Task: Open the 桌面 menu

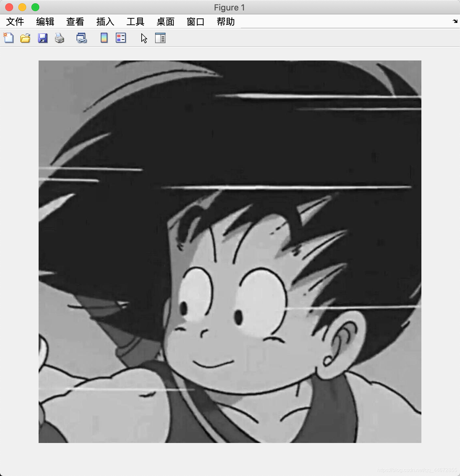Action: pos(166,22)
